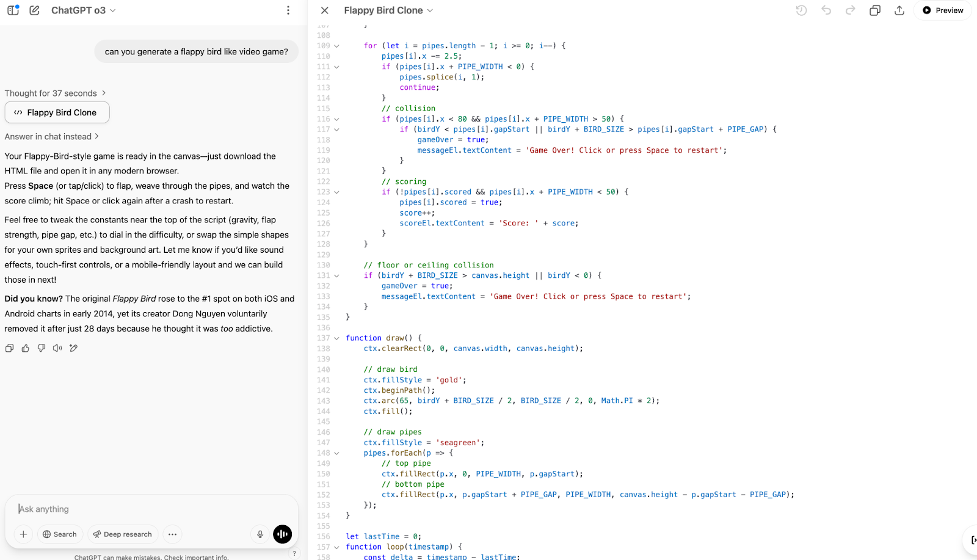Give thumbs down to the response
The height and width of the screenshot is (560, 977).
42,348
